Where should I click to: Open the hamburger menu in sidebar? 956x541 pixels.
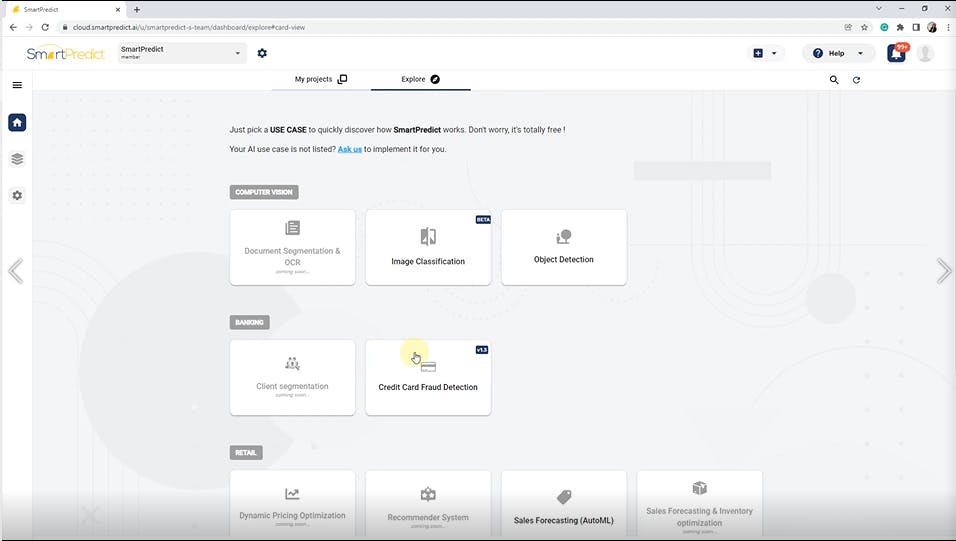point(17,85)
